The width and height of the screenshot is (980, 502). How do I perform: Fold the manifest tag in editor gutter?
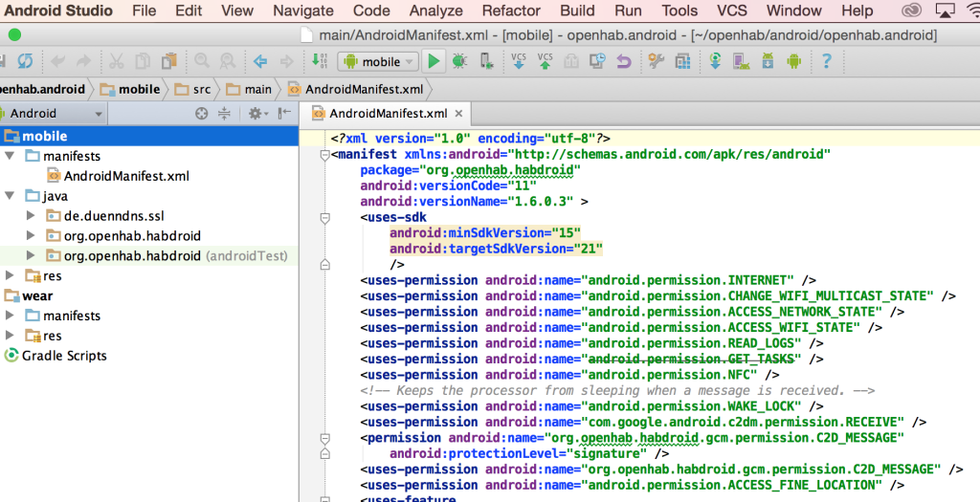(x=324, y=155)
